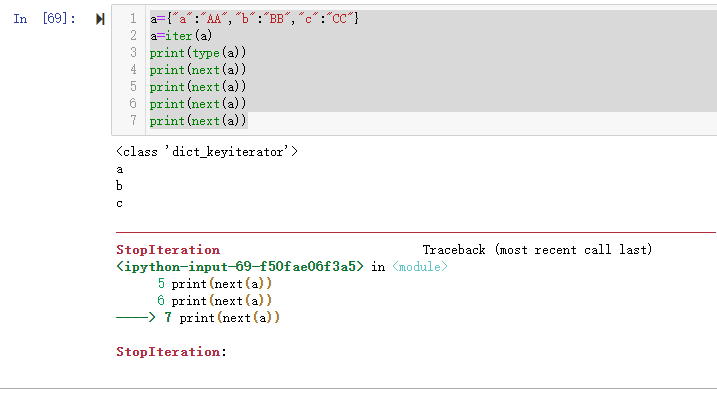Click traceback line 5 print(next(a))

pos(214,283)
